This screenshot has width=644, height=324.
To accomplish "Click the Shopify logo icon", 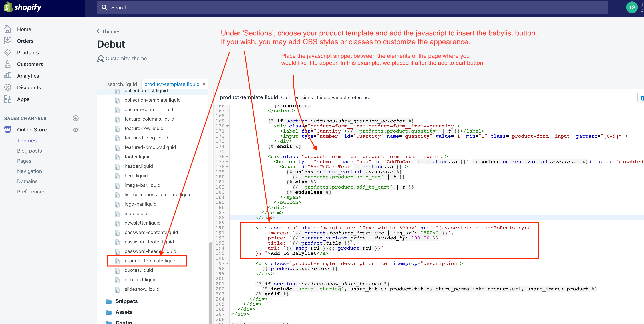I will click(x=8, y=7).
